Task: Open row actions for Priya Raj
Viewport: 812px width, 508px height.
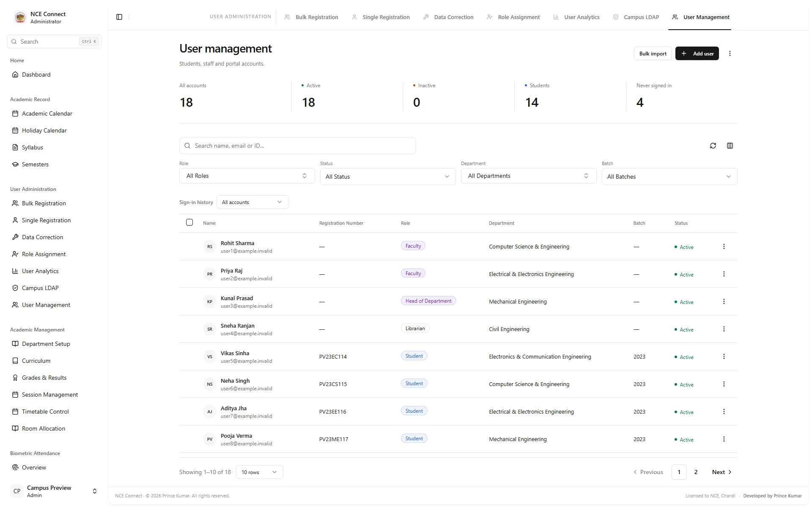Action: (724, 274)
